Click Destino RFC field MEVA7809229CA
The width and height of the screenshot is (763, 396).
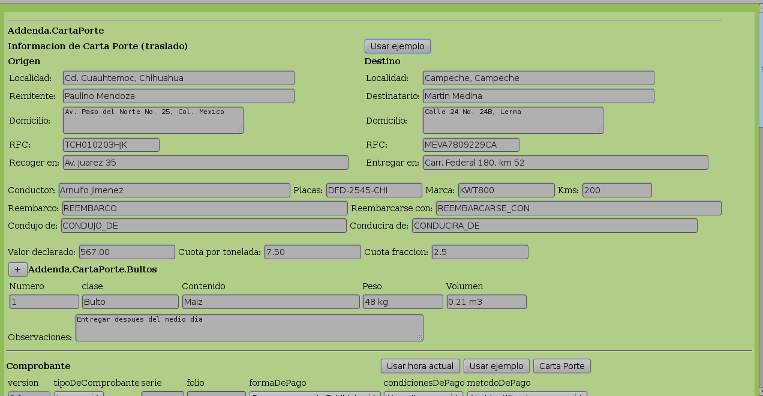pos(471,144)
